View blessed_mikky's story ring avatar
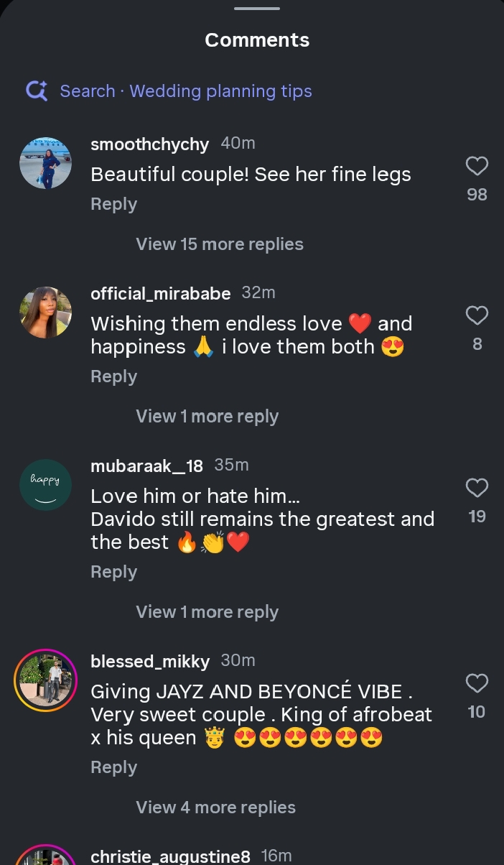This screenshot has height=865, width=504. tap(45, 680)
